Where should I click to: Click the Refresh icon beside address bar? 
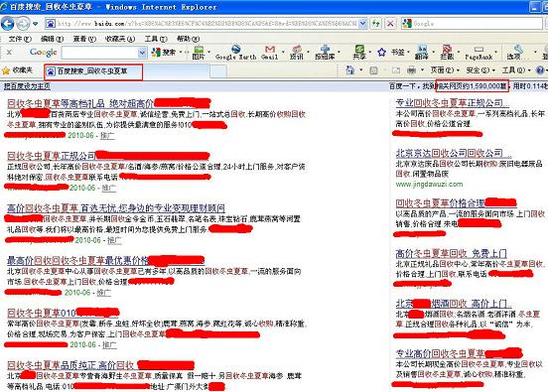pyautogui.click(x=376, y=24)
